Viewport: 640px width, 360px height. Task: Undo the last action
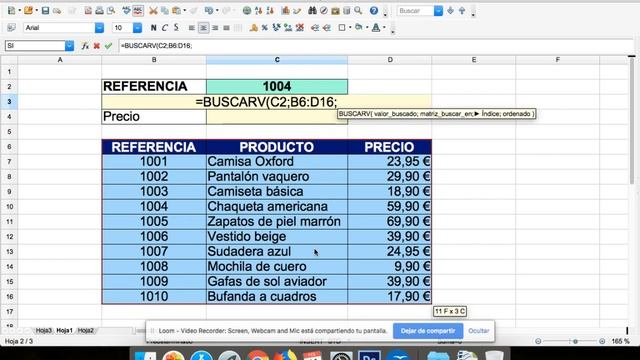coord(209,11)
